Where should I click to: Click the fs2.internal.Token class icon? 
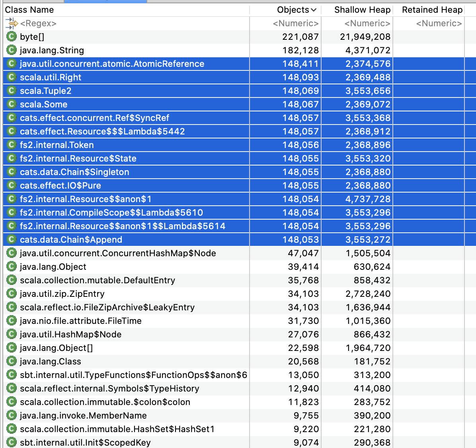click(x=12, y=145)
